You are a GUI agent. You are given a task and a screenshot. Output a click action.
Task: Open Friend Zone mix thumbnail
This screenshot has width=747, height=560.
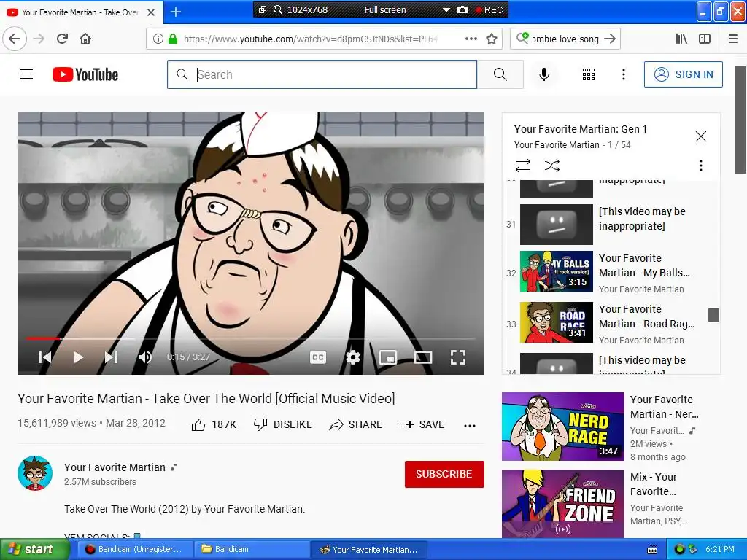[562, 504]
